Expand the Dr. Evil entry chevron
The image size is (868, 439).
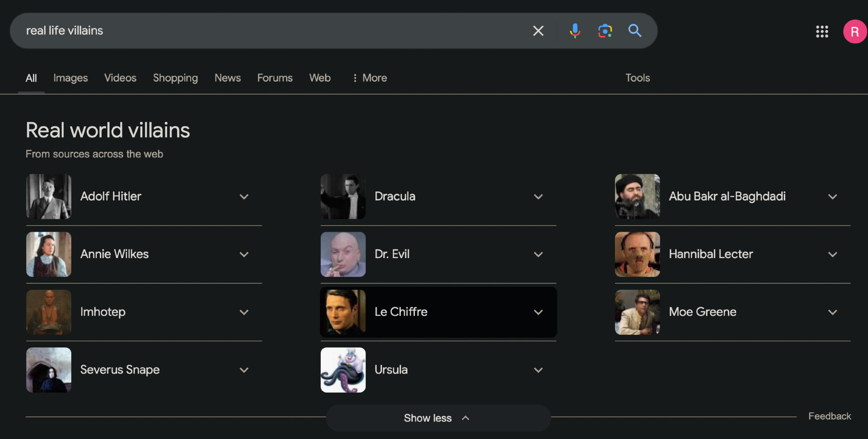pyautogui.click(x=538, y=255)
